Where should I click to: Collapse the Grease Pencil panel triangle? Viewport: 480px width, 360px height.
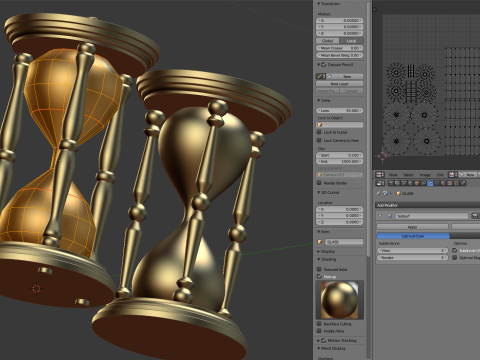(x=319, y=65)
